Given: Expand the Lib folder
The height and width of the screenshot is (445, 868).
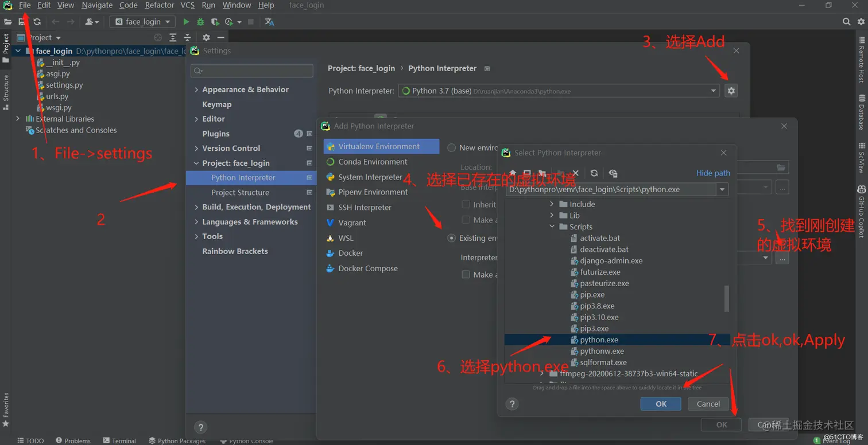Looking at the screenshot, I should coord(552,216).
